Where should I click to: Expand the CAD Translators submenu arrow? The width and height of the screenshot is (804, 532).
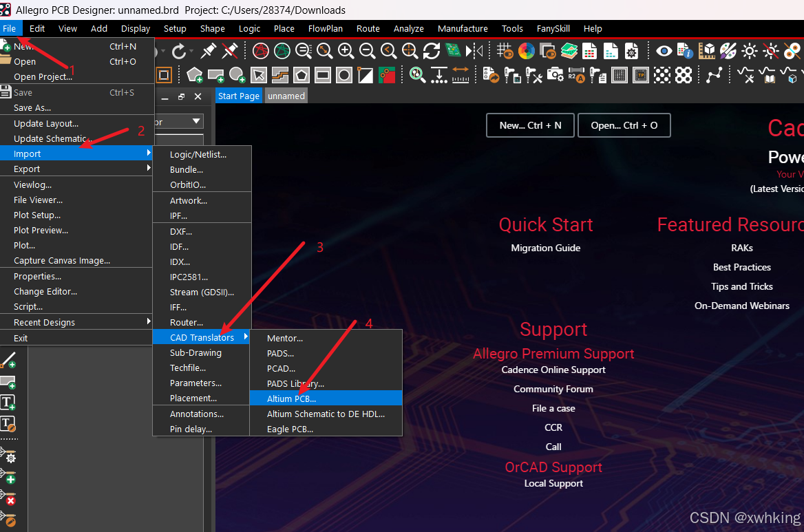click(246, 337)
